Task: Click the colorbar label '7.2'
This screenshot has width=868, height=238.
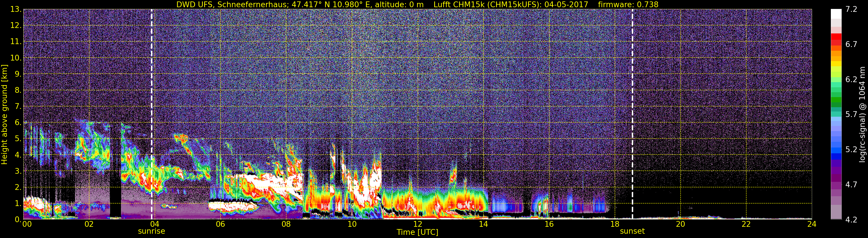Action: [x=851, y=10]
